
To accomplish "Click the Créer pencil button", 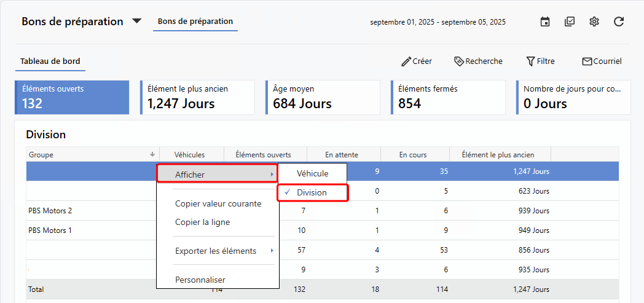I will [x=417, y=61].
